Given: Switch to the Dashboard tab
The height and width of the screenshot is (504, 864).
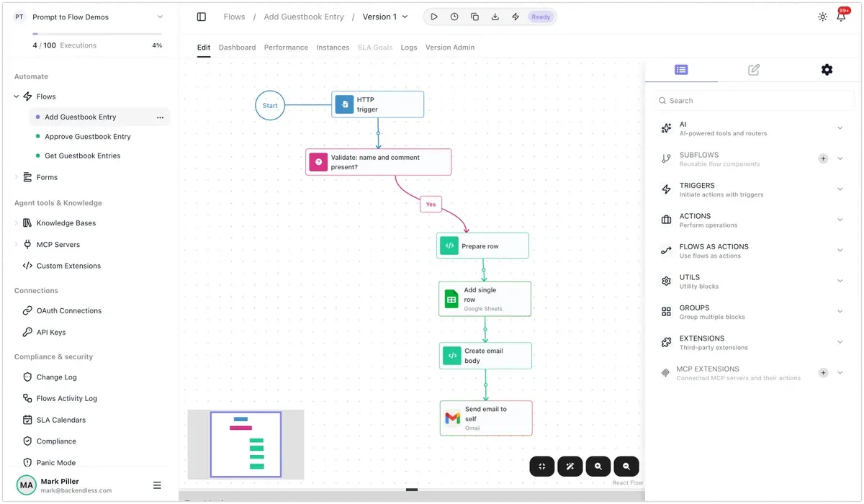Looking at the screenshot, I should pos(237,48).
